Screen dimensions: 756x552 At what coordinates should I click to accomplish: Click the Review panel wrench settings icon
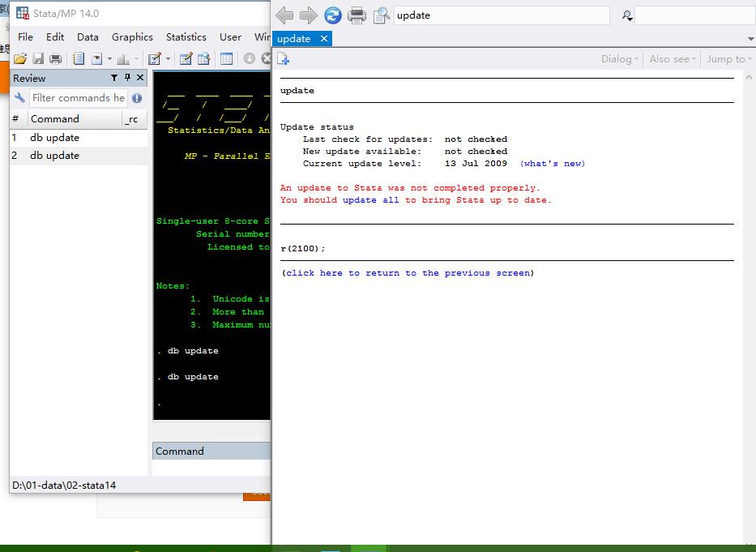pos(20,98)
